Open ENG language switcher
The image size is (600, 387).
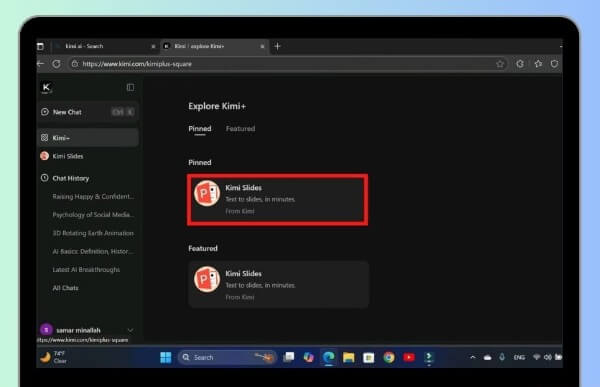tap(519, 357)
